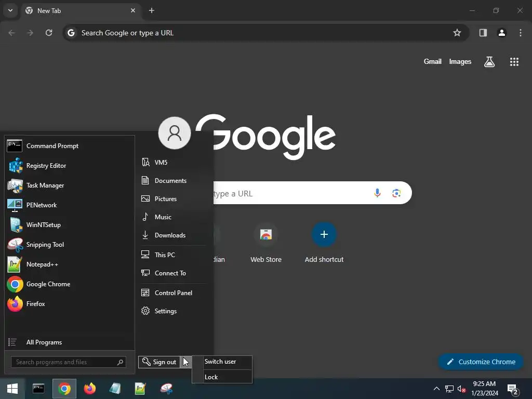Bookmark this tab with star icon

457,33
